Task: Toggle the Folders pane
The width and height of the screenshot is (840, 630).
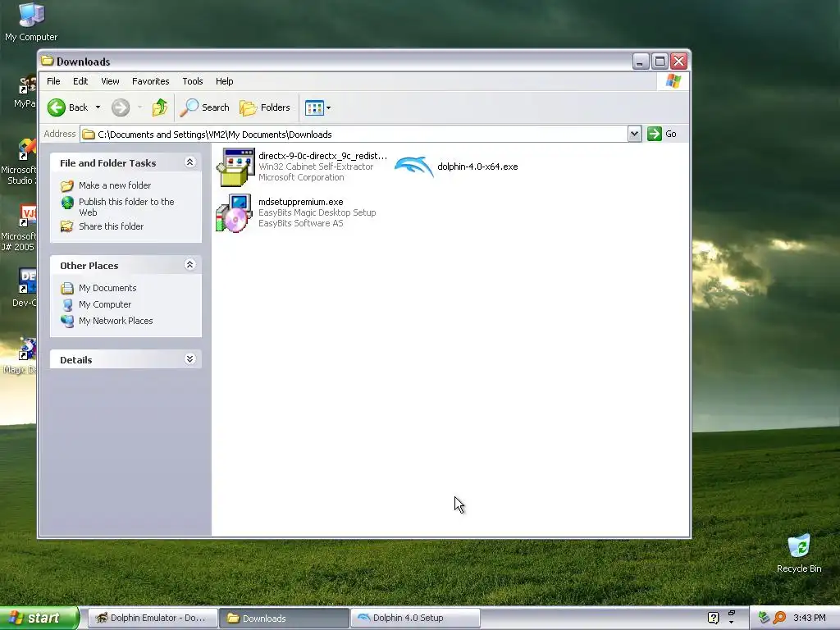Action: pos(265,107)
